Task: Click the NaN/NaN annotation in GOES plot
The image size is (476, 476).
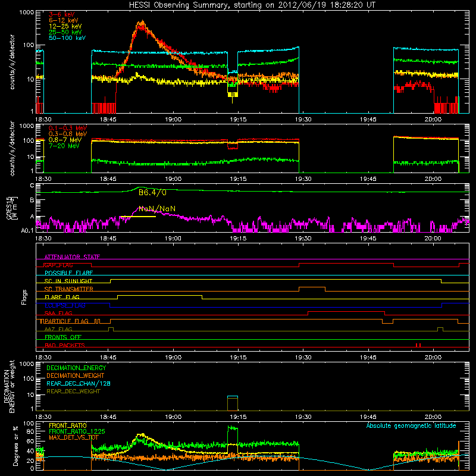Action: (157, 209)
